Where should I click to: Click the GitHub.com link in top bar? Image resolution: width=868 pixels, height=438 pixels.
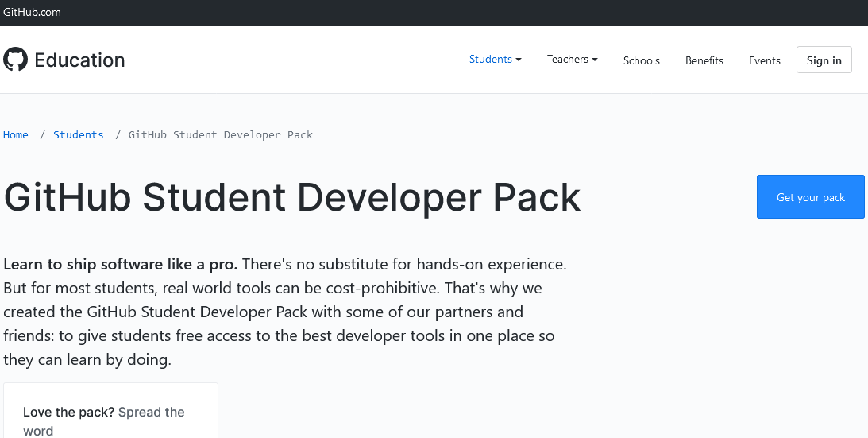click(32, 12)
